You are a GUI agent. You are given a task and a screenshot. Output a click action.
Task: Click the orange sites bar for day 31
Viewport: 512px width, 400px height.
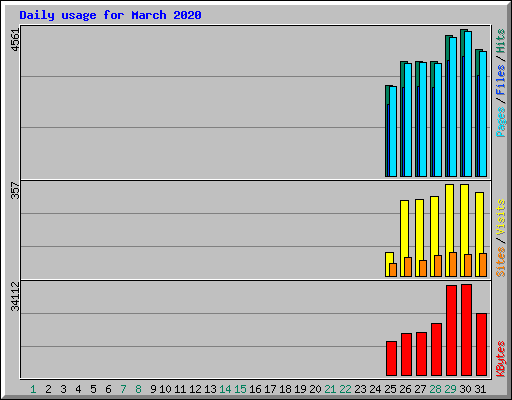483,265
